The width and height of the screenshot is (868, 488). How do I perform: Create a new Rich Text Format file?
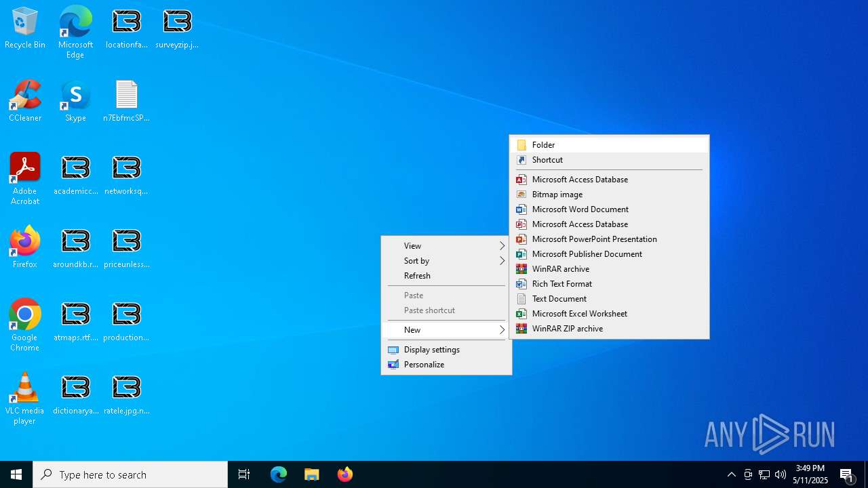[x=609, y=284]
